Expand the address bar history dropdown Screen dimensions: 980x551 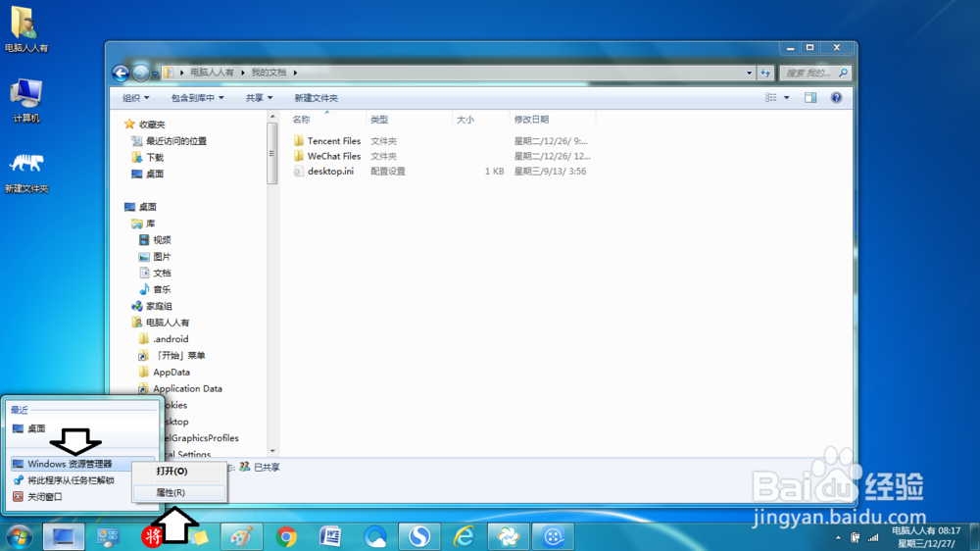(x=750, y=74)
